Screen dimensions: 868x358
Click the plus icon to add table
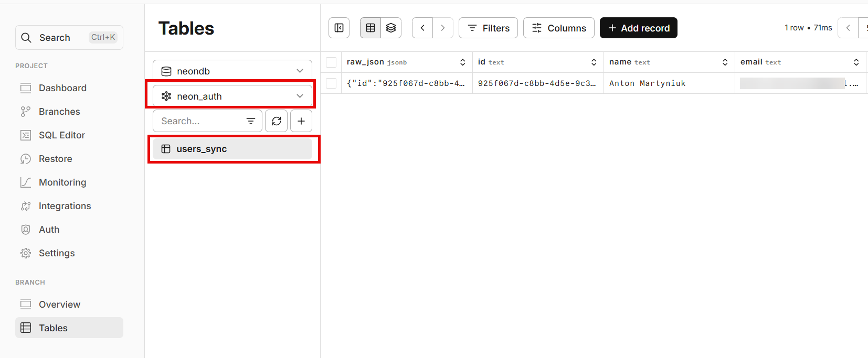(301, 121)
